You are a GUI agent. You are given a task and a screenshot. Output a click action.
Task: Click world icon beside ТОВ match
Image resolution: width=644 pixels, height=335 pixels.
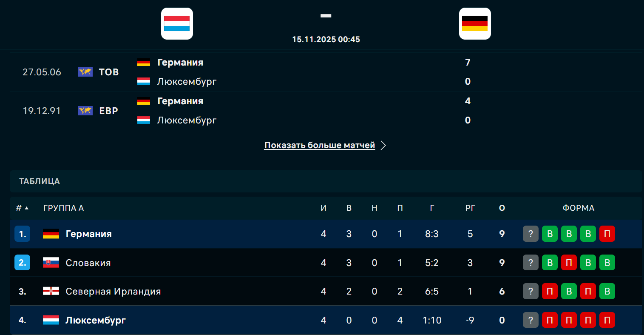click(85, 72)
